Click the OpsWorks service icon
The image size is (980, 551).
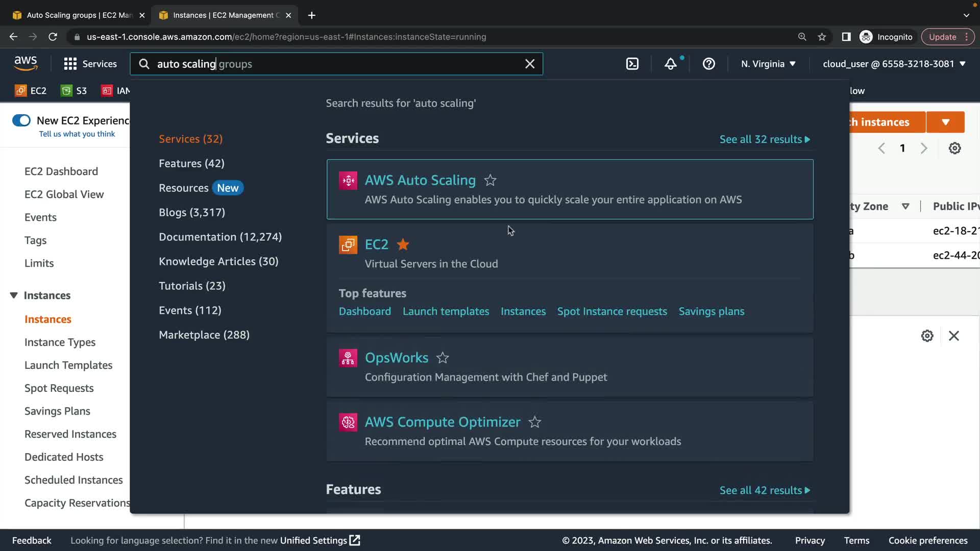click(x=348, y=358)
